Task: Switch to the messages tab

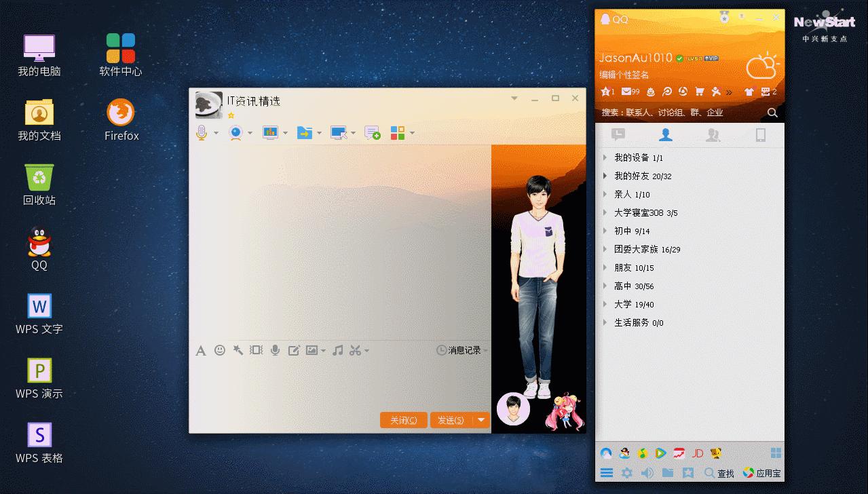Action: pos(619,134)
